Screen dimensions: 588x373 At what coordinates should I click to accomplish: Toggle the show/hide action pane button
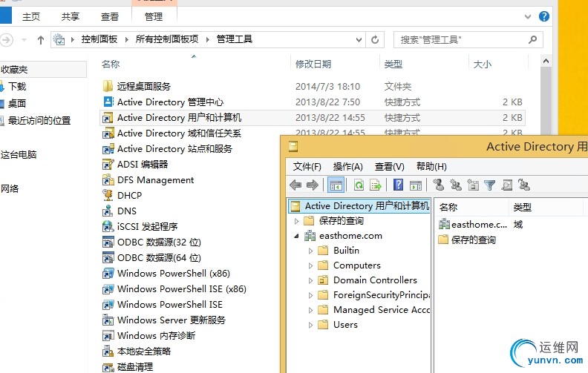416,185
